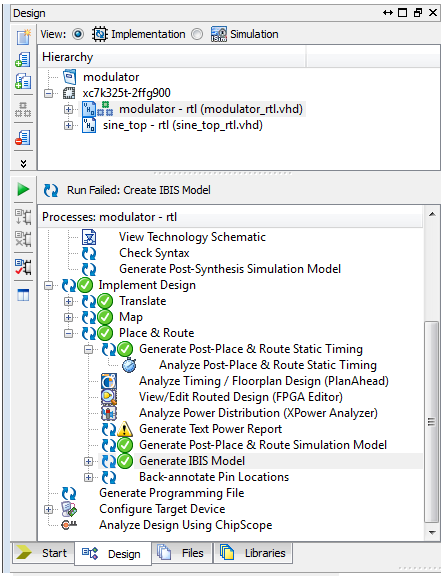Click the Implement Top Module sidebar icon
The image size is (445, 576).
(x=23, y=217)
